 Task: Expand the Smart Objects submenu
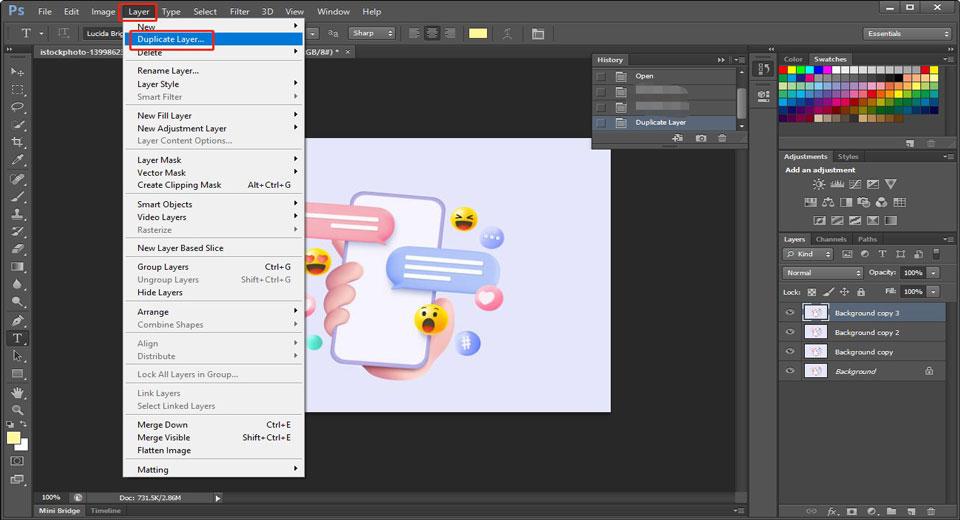point(214,204)
